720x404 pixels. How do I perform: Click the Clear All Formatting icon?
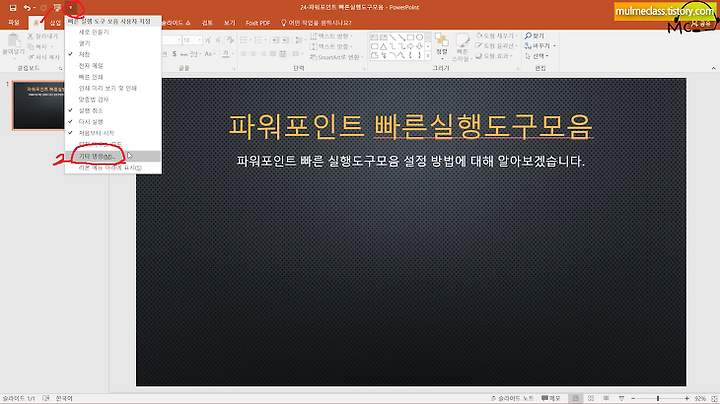pyautogui.click(x=230, y=40)
